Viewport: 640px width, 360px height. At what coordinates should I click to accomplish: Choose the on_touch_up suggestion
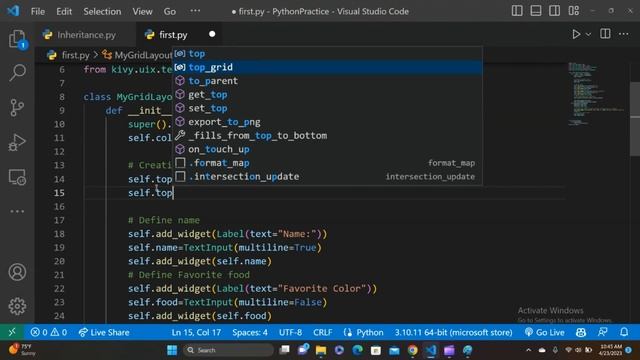tap(327, 149)
